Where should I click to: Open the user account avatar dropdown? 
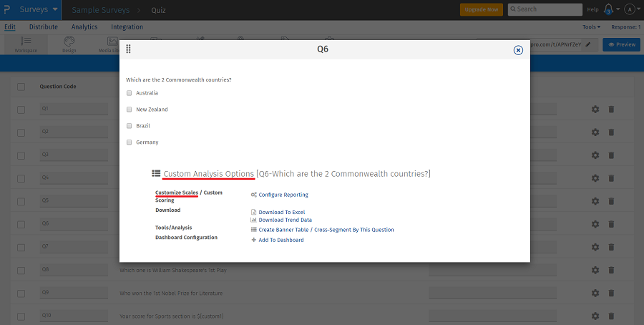(631, 9)
